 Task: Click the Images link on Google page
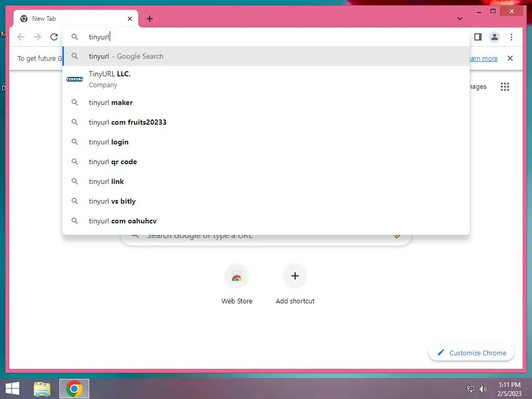tap(478, 87)
